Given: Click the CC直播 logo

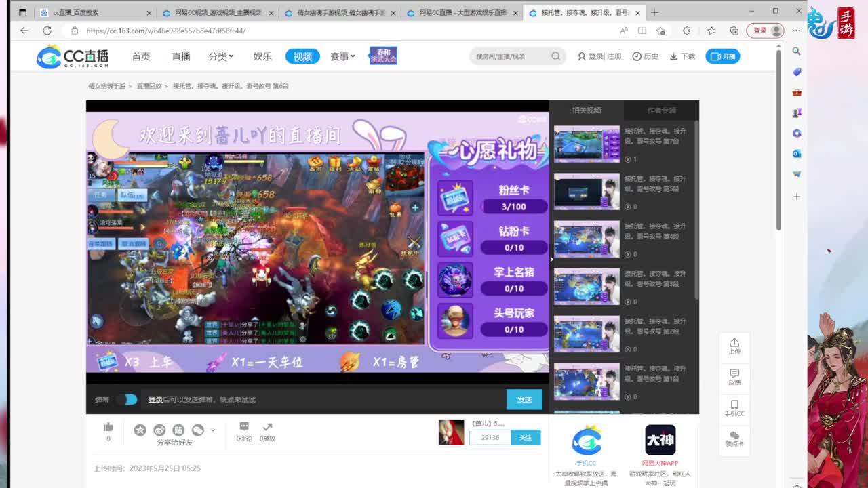Looking at the screenshot, I should tap(73, 57).
